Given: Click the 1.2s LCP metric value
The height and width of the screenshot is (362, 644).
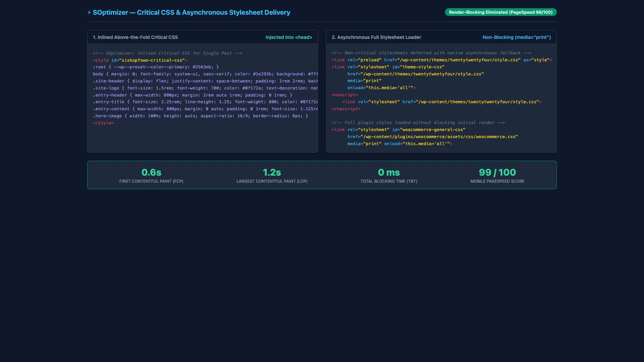Looking at the screenshot, I should point(272,172).
